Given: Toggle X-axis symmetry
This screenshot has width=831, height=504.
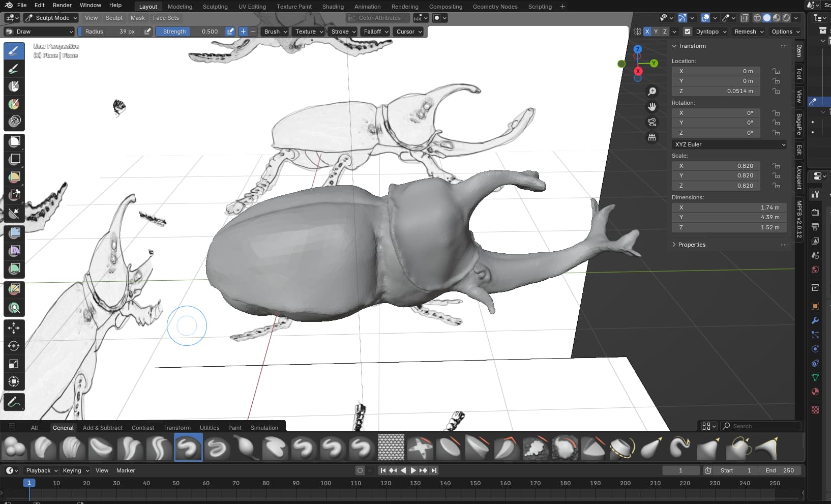Looking at the screenshot, I should point(647,32).
